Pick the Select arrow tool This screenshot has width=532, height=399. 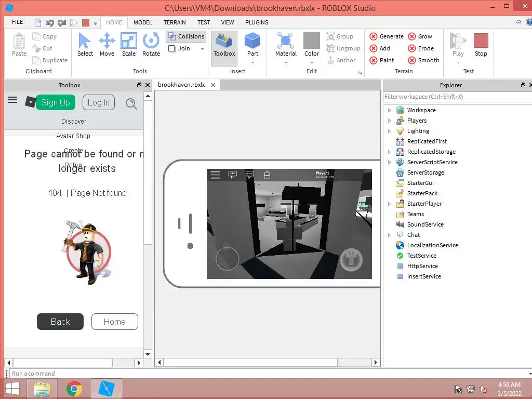coord(85,45)
